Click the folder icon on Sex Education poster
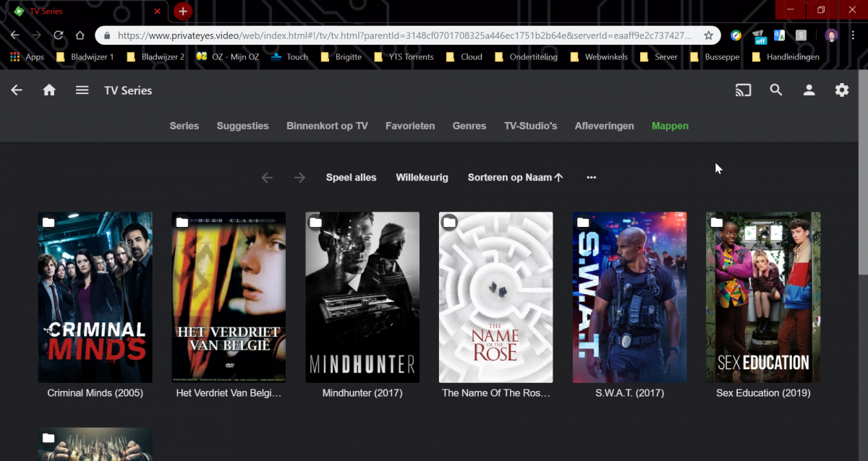868x461 pixels. [717, 222]
